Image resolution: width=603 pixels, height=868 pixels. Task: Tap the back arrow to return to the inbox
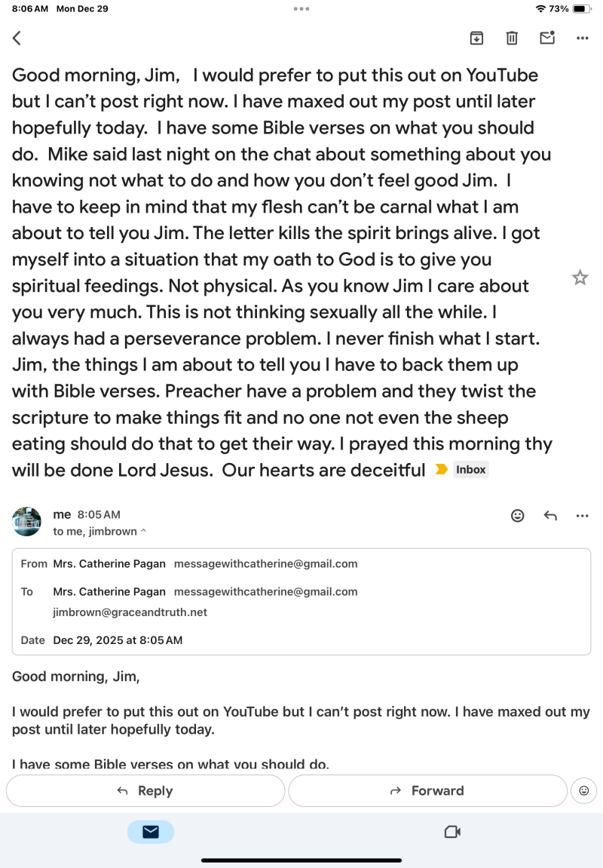[x=17, y=38]
